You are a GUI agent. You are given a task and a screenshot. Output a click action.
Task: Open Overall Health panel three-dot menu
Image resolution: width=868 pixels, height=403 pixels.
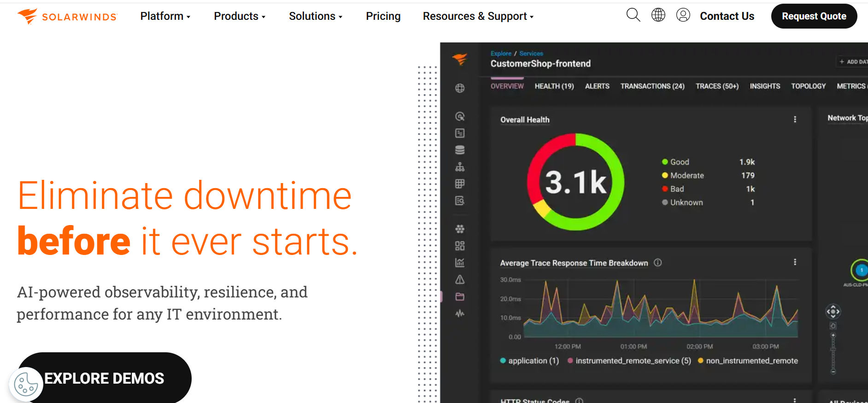click(x=795, y=119)
